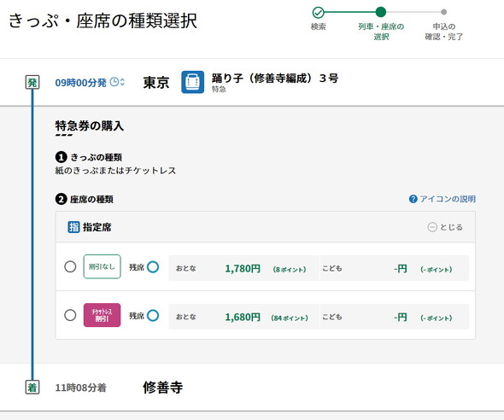Click the 特急券の購入 heading
Image resolution: width=504 pixels, height=420 pixels.
coord(90,125)
